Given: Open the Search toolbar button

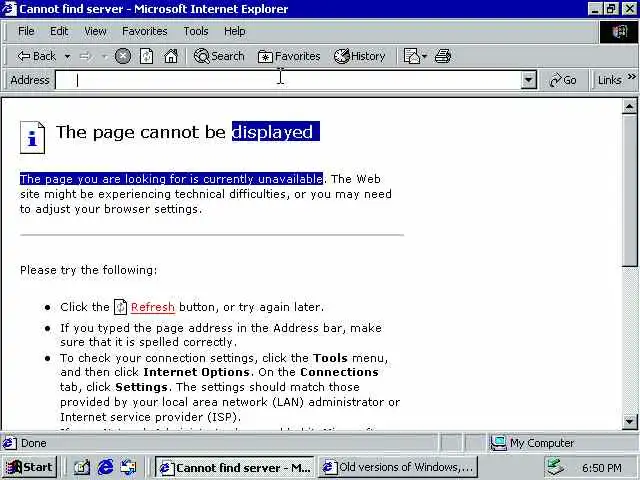Looking at the screenshot, I should pos(219,56).
